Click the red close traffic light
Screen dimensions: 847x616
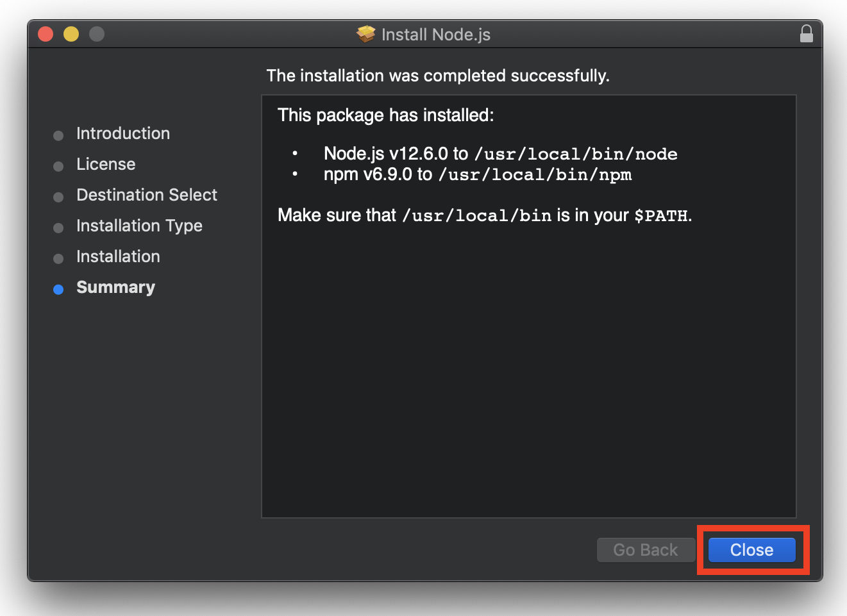[x=45, y=34]
